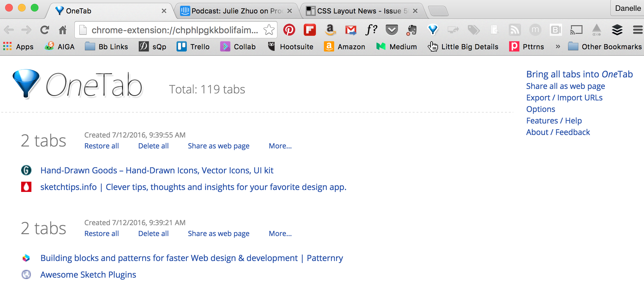
Task: Expand More... for the 9:39:55 AM group
Action: pyautogui.click(x=280, y=146)
